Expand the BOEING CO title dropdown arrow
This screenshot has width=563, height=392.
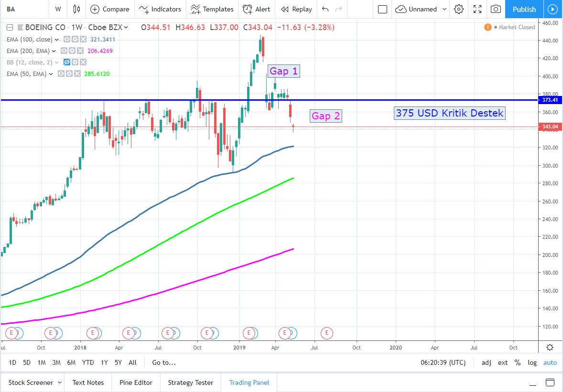[x=126, y=27]
